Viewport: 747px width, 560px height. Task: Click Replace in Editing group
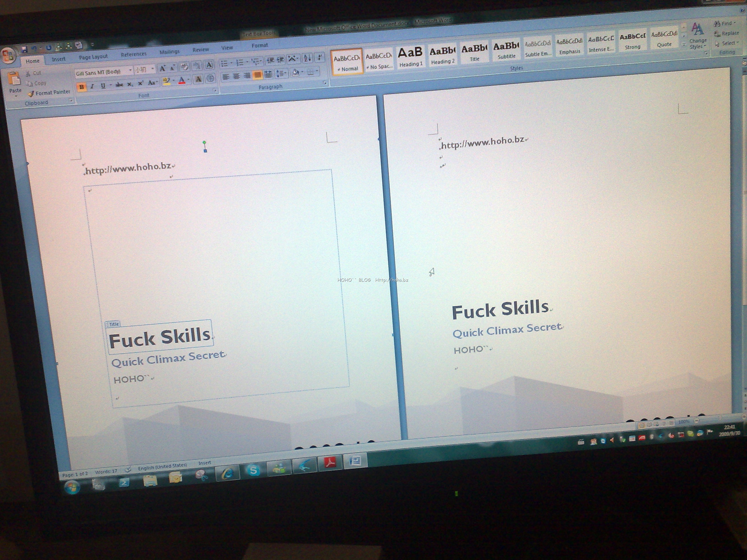(727, 33)
